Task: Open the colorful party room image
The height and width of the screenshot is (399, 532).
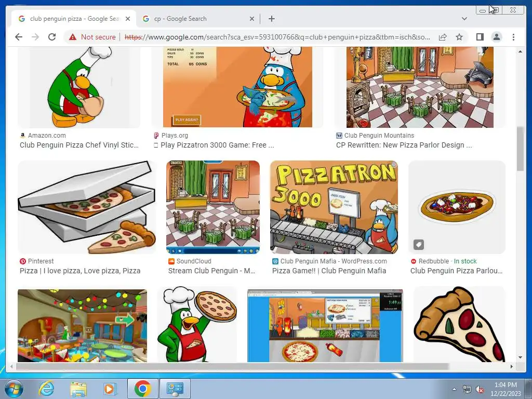Action: point(83,326)
